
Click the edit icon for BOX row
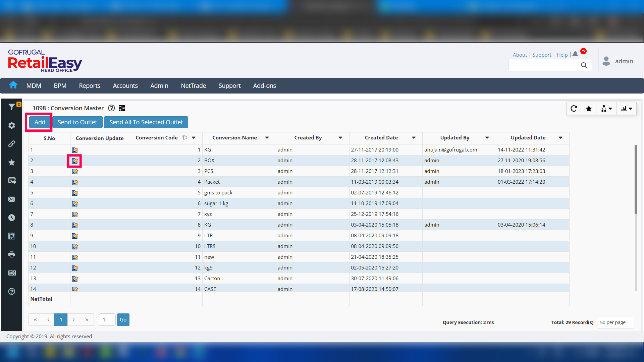click(x=75, y=161)
